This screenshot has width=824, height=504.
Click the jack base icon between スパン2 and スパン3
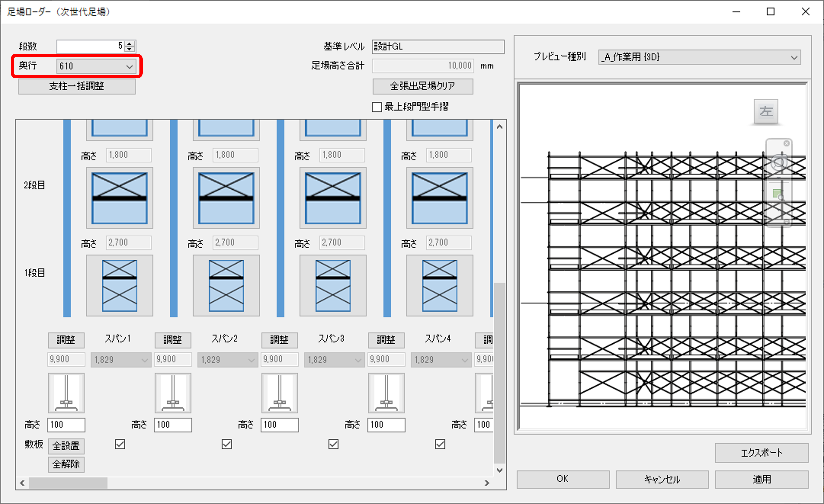280,393
